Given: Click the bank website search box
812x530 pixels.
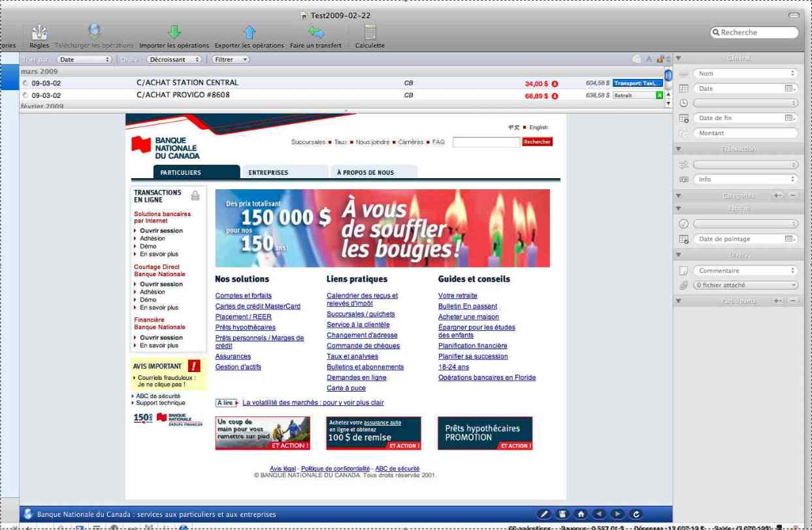Looking at the screenshot, I should (486, 142).
